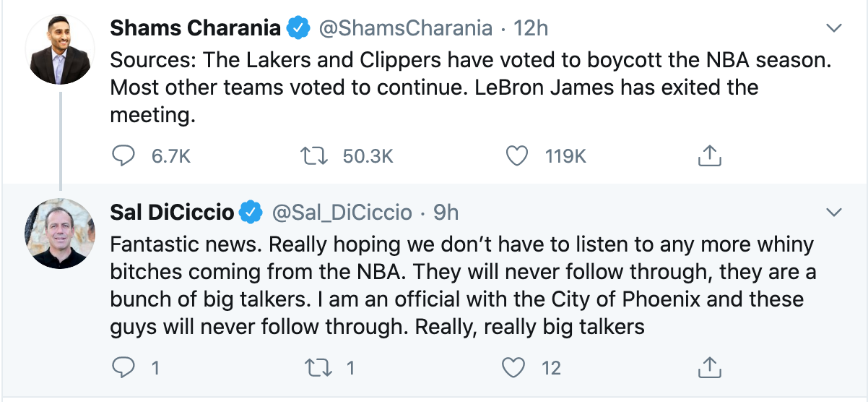Open Sal DiCiccio's profile picture
This screenshot has height=402, width=868.
pos(60,233)
